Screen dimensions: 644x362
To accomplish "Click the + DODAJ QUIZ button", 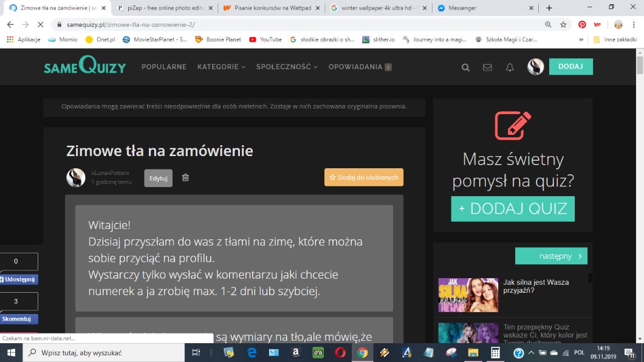I will pos(513,208).
